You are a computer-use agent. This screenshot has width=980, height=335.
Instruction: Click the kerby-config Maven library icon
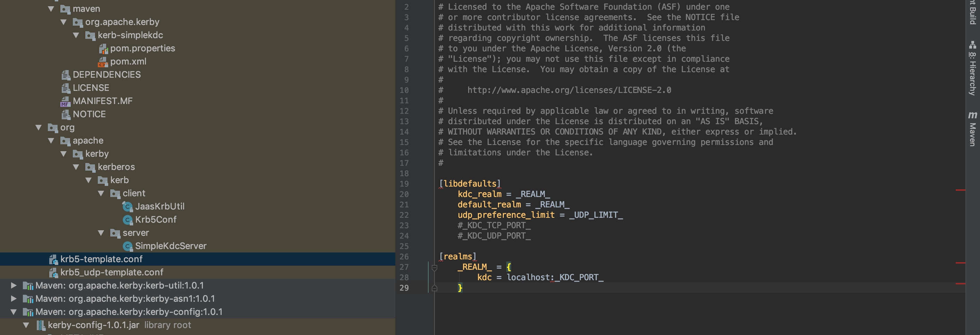tap(28, 312)
